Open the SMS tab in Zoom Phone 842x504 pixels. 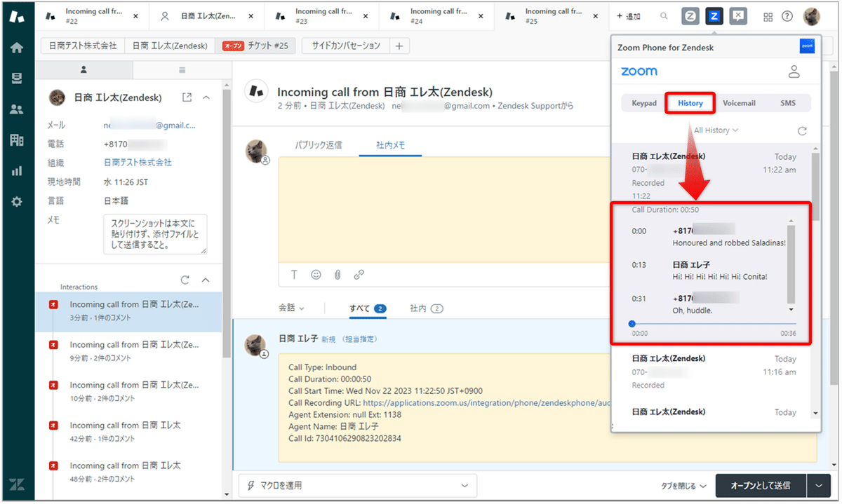coord(788,103)
